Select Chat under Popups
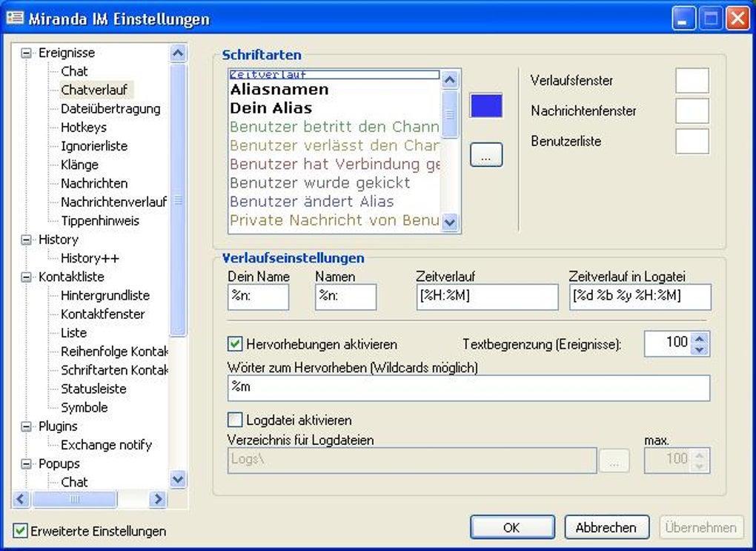Screen dimensions: 756x551 [x=74, y=482]
